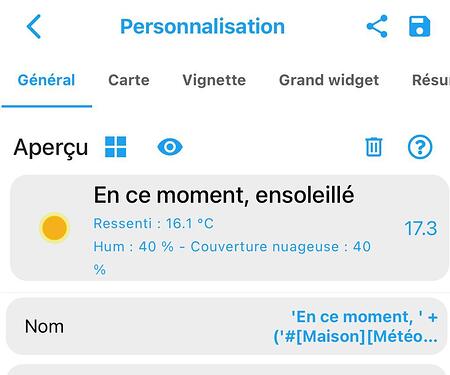Delete using the trash bin icon
Screen dimensions: 450x375
pyautogui.click(x=374, y=147)
